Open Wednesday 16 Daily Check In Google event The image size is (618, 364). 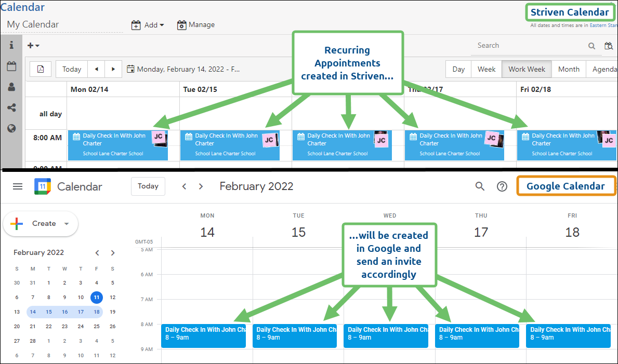386,336
